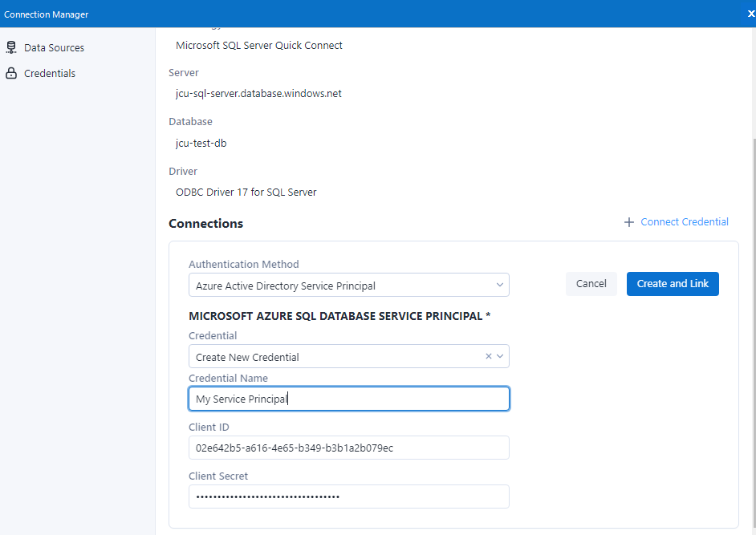Image resolution: width=756 pixels, height=535 pixels.
Task: Click the Credentials padlock icon
Action: click(11, 73)
